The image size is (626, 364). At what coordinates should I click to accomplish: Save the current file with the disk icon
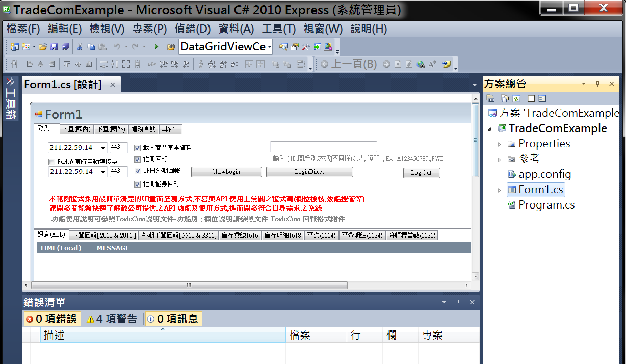pos(54,47)
